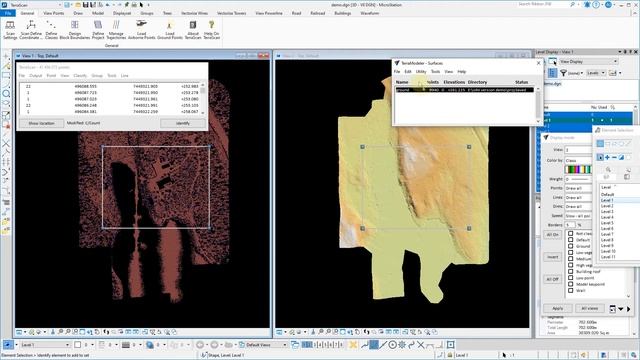
Task: Toggle the Low vegetation class checkbox
Action: (x=571, y=253)
